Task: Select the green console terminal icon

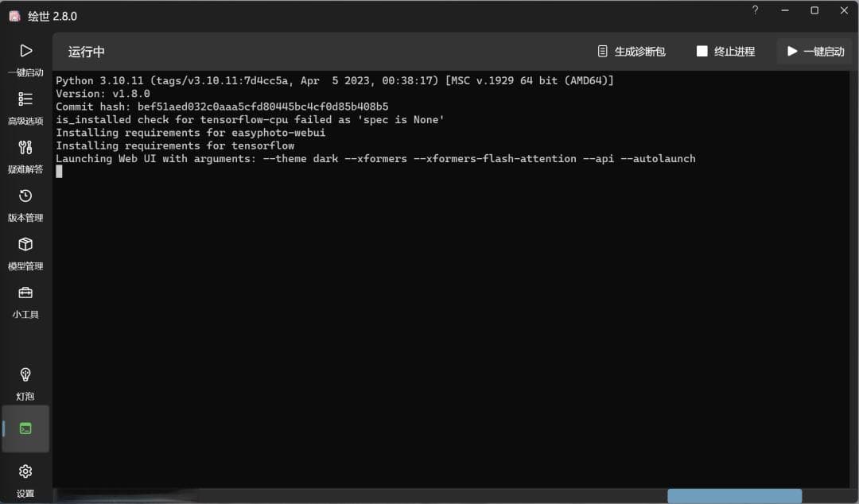Action: coord(25,428)
